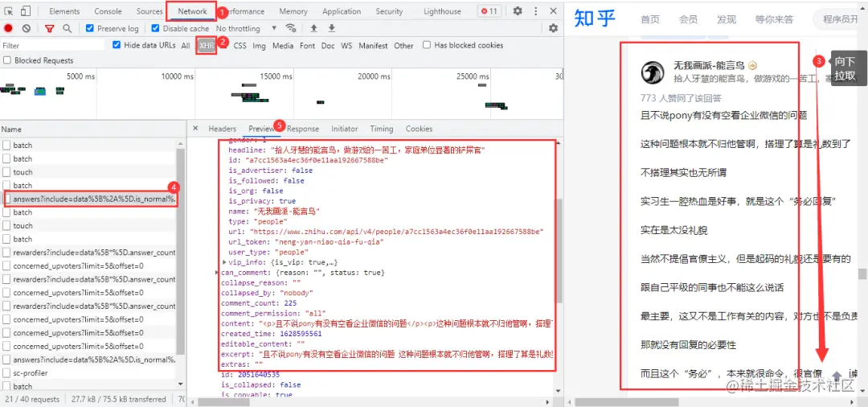The height and width of the screenshot is (407, 868).
Task: Show the Preview tab of the request
Action: [261, 129]
